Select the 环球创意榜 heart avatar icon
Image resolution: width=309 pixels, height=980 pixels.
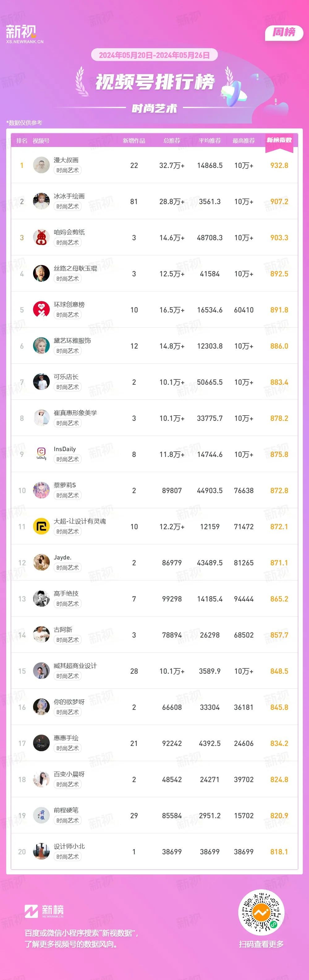[41, 310]
